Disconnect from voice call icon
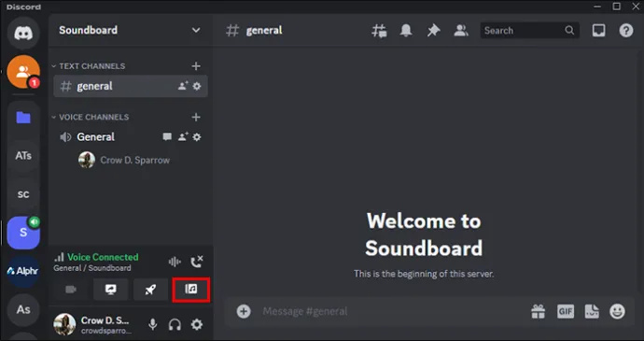The image size is (644, 341). coord(197,262)
